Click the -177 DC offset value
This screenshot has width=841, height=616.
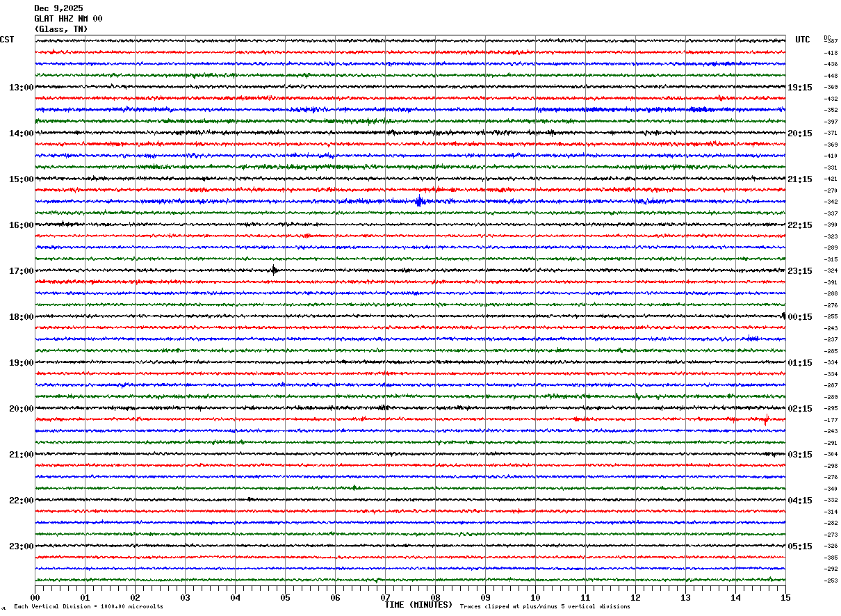pos(831,420)
